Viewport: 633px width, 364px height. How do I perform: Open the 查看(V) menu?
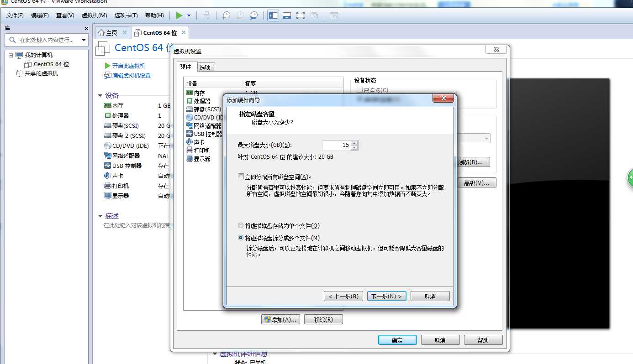click(x=65, y=16)
